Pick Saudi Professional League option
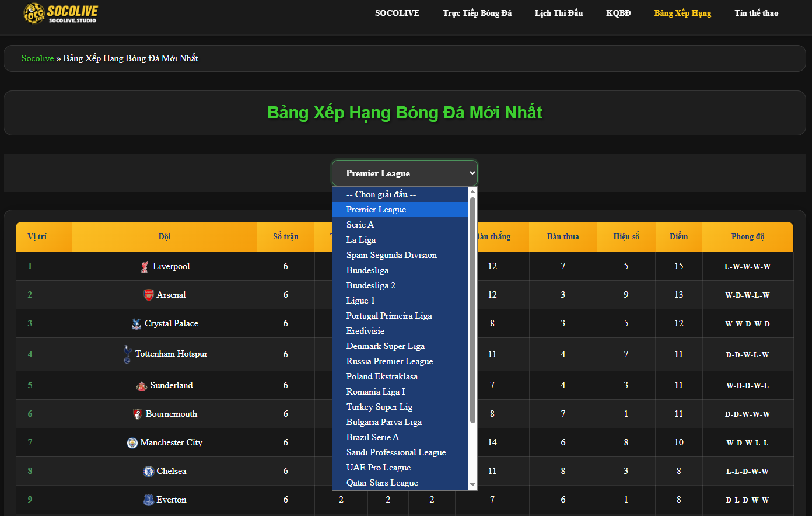Screen dimensions: 812x516 (x=396, y=452)
